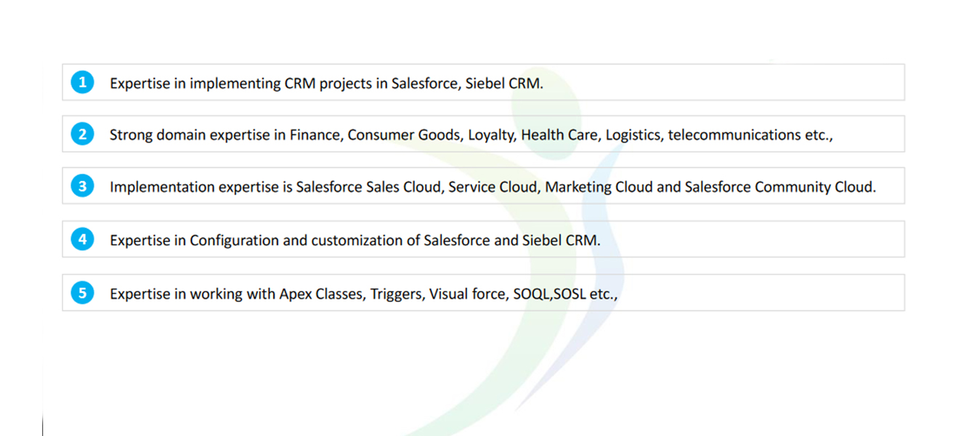This screenshot has height=436, width=980.
Task: Click the Configuration and customization row
Action: [x=483, y=239]
